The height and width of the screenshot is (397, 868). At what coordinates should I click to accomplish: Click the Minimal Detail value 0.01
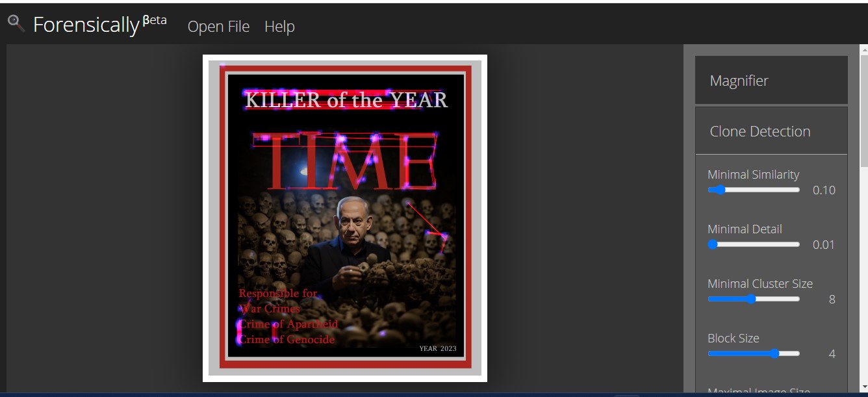tap(823, 244)
